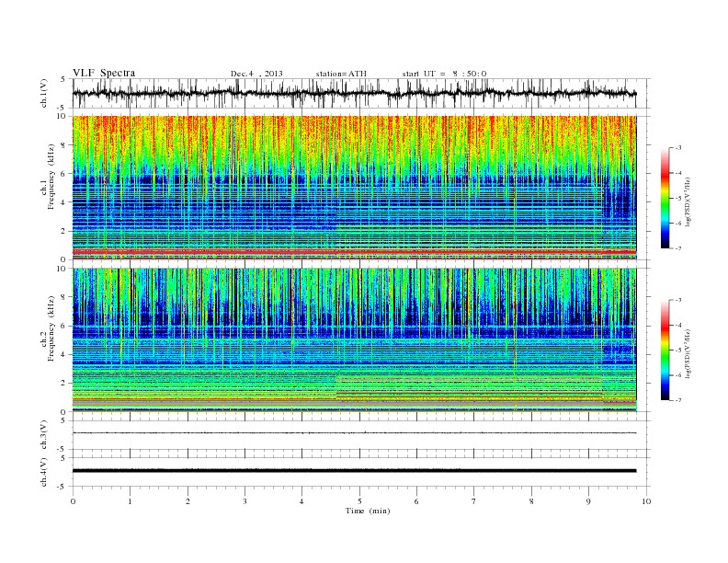The image size is (728, 563).
Task: Click the "-7" tick on ch.1 colorbar
Action: point(677,248)
